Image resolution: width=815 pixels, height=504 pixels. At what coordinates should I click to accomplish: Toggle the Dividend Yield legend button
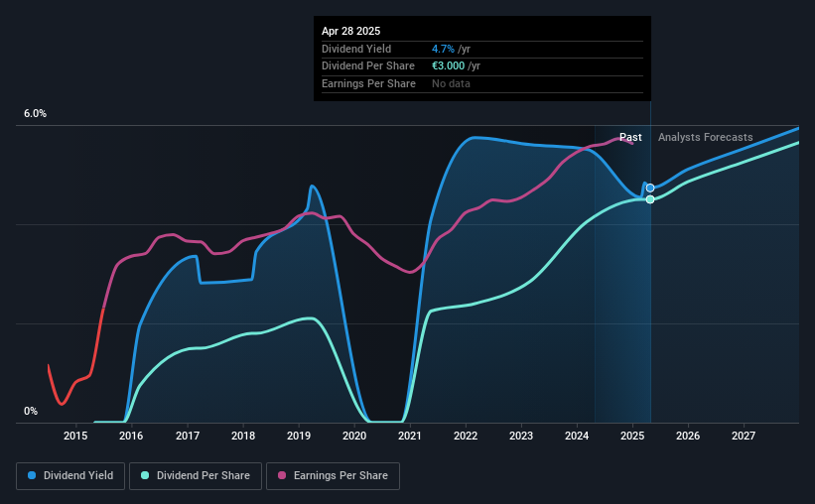pos(70,476)
